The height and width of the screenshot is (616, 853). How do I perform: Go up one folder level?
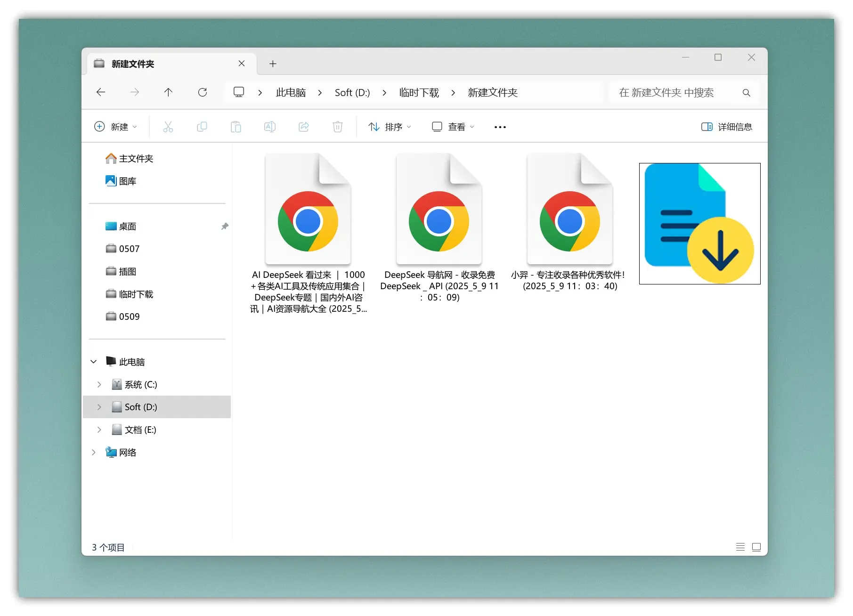[168, 92]
